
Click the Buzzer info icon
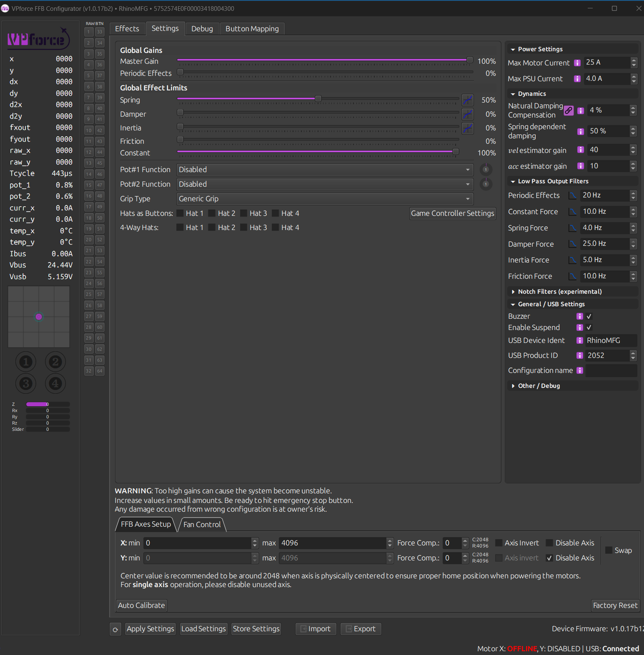[580, 316]
